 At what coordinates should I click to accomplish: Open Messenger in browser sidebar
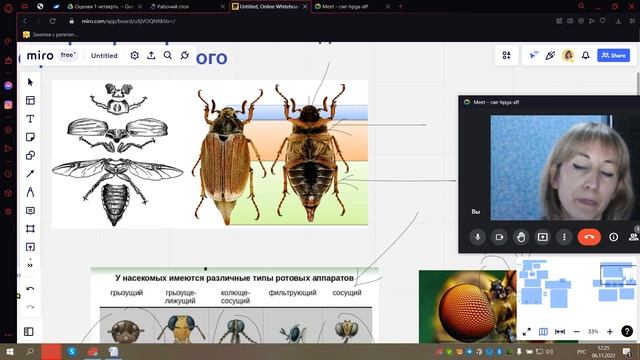[8, 86]
